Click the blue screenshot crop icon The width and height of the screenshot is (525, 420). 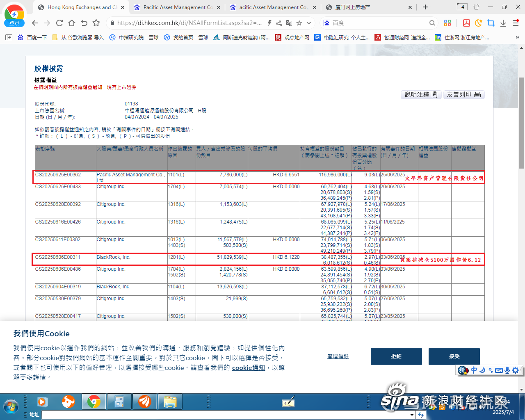tap(491, 23)
